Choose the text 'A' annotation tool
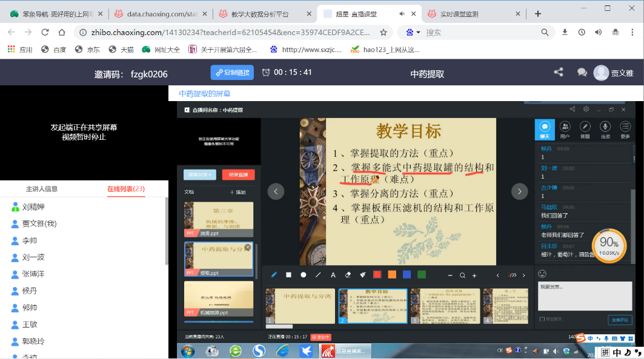Image resolution: width=644 pixels, height=359 pixels. point(333,275)
